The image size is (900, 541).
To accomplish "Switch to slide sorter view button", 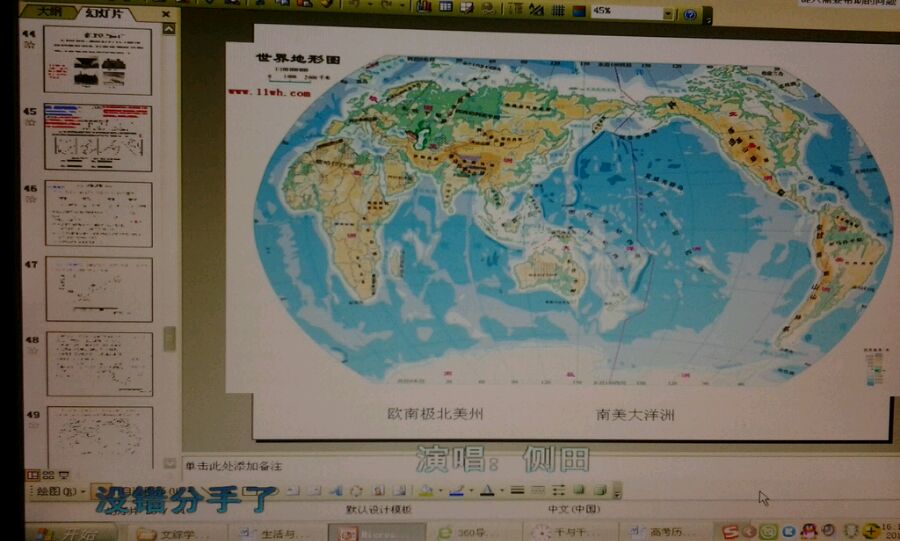I will coord(48,475).
